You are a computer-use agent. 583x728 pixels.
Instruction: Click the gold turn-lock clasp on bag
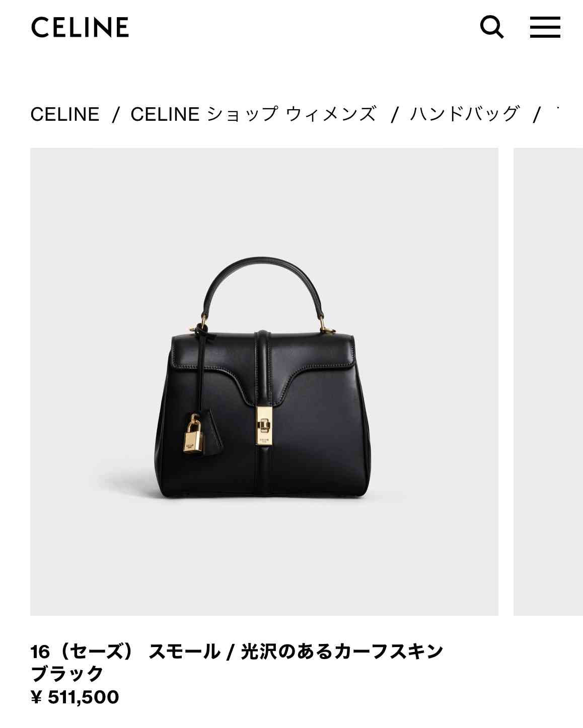[x=264, y=426]
